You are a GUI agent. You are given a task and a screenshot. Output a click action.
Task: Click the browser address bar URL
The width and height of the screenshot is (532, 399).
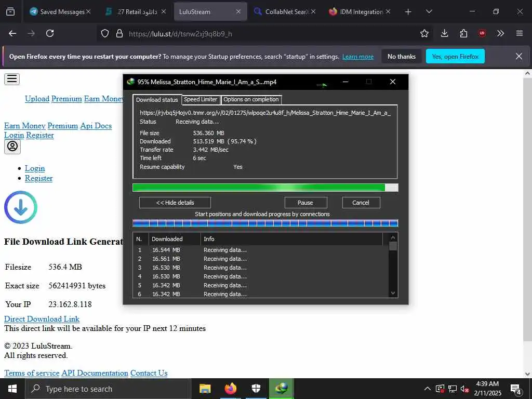click(180, 34)
